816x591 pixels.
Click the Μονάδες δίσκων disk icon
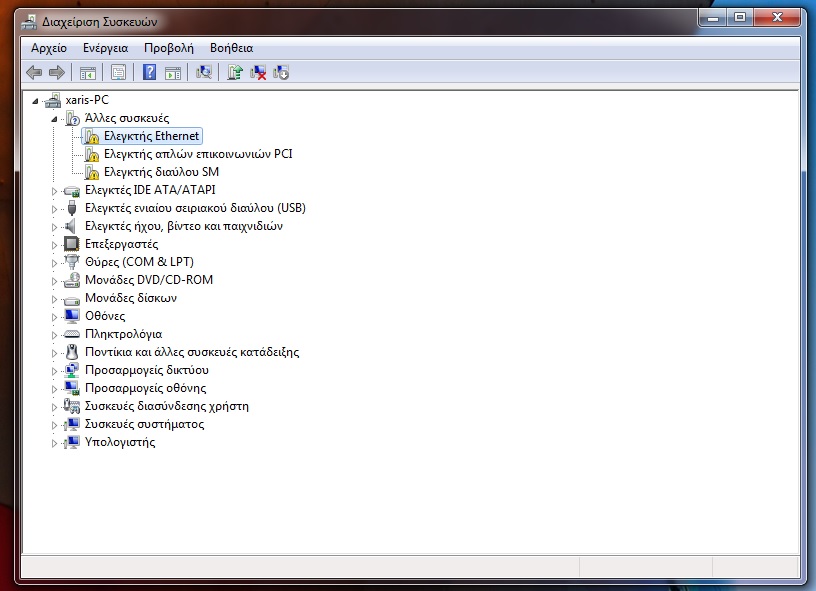72,299
